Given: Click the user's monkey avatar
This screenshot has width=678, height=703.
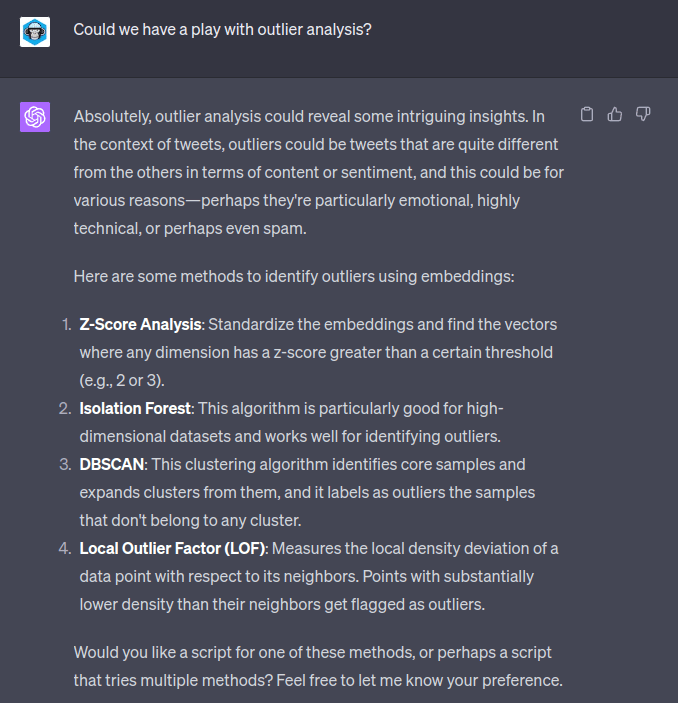Looking at the screenshot, I should (x=35, y=31).
